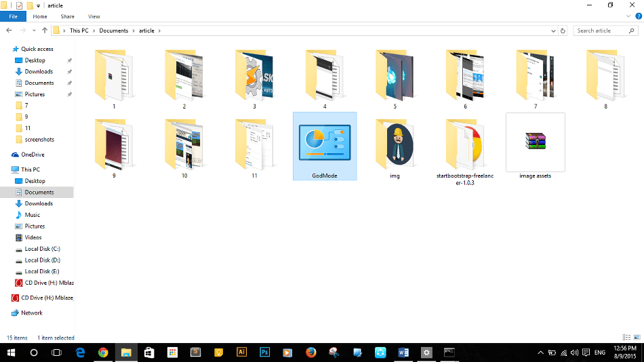Expand the ribbon using the chevron
Viewport: 644px width, 362px height.
[628, 16]
